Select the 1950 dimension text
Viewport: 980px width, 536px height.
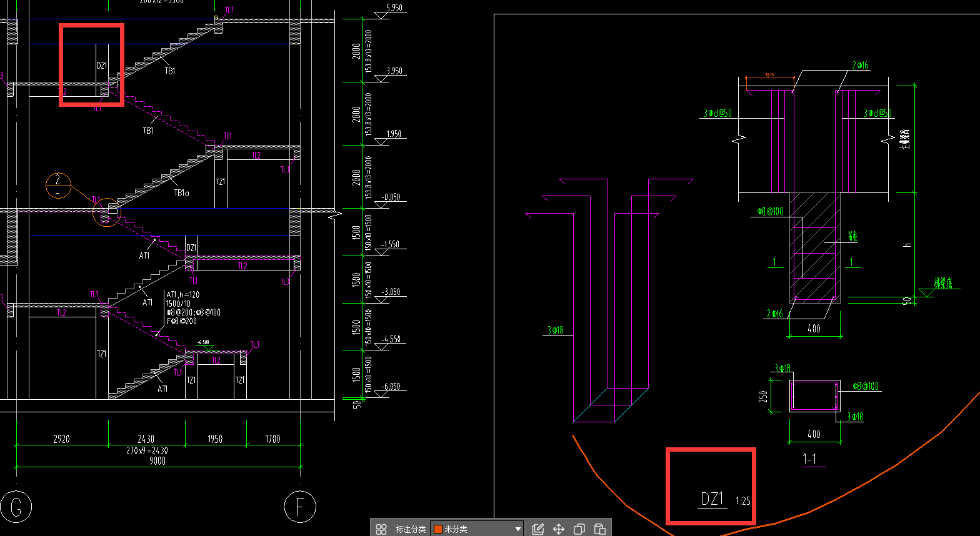[x=215, y=439]
